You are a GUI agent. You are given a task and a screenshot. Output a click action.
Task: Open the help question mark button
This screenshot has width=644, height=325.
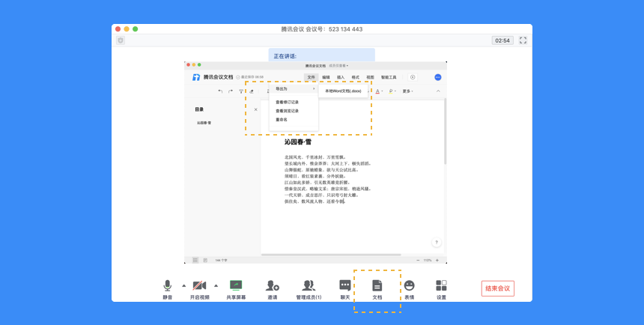pos(437,243)
